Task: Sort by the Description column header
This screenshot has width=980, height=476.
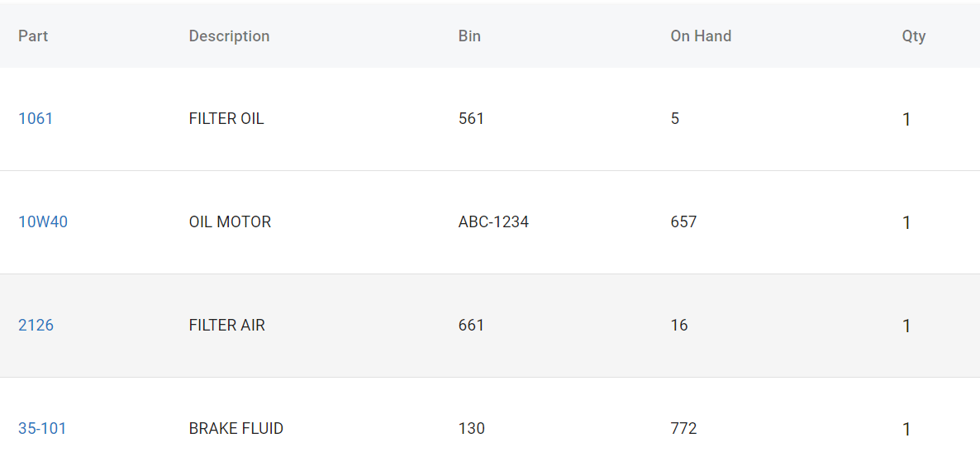Action: (229, 36)
